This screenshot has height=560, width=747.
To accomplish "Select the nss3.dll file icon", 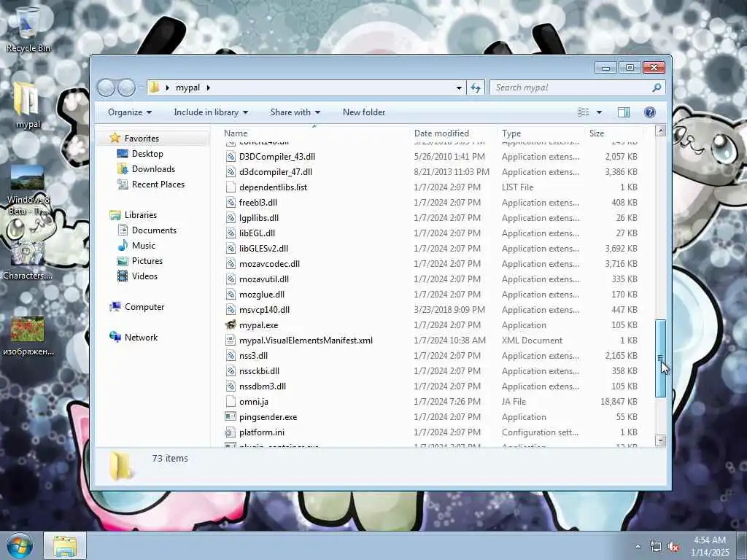I will pos(231,356).
